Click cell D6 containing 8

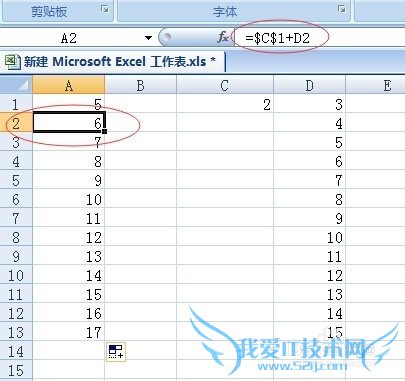point(309,198)
